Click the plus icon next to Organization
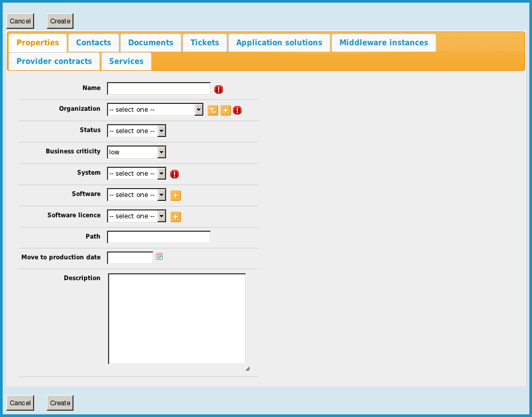Image resolution: width=532 pixels, height=417 pixels. (x=226, y=110)
